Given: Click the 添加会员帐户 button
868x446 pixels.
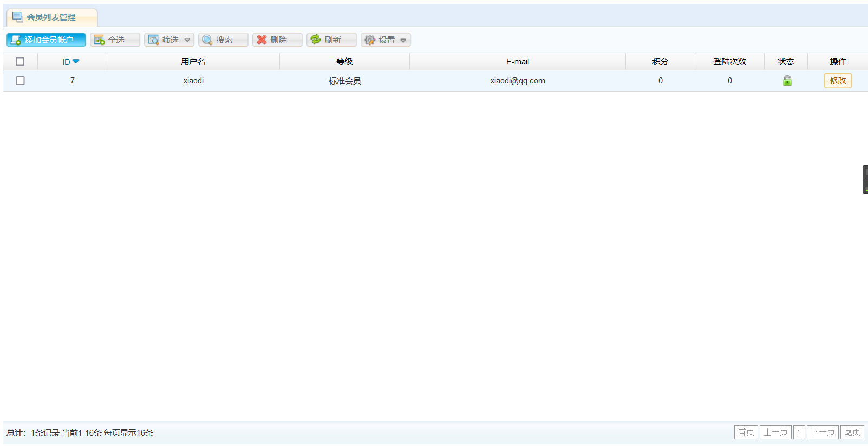Looking at the screenshot, I should [46, 40].
